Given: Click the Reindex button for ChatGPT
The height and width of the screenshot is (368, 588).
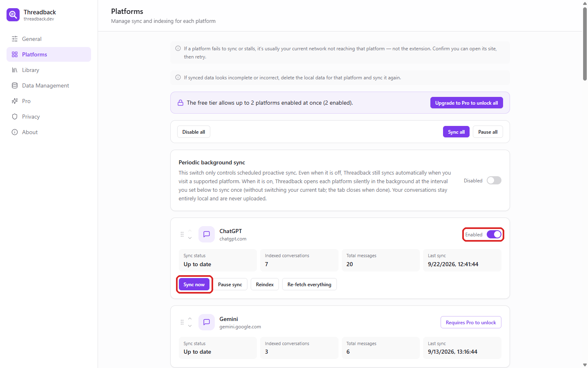Looking at the screenshot, I should [265, 284].
